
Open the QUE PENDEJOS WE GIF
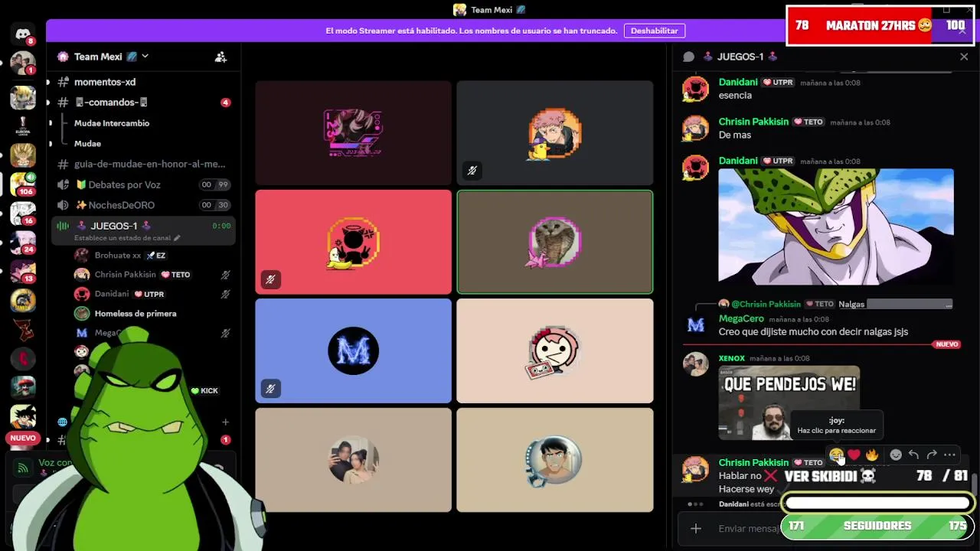[x=789, y=403]
